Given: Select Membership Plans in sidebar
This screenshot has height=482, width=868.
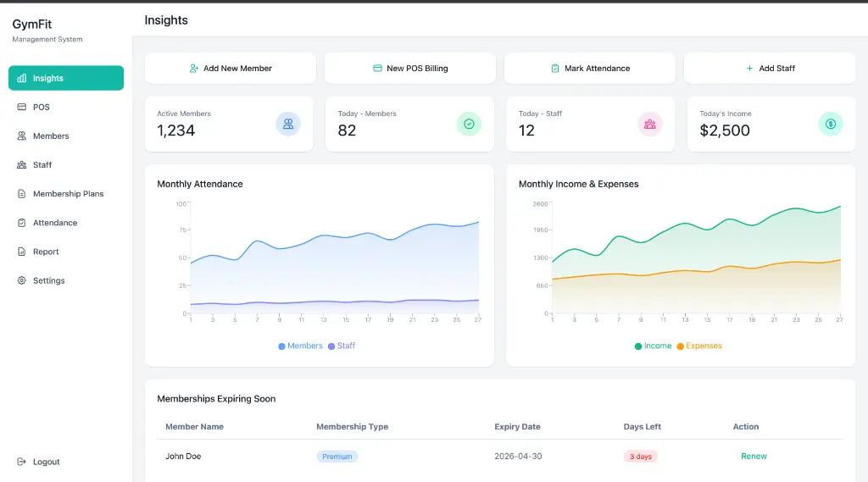Looking at the screenshot, I should coord(66,194).
